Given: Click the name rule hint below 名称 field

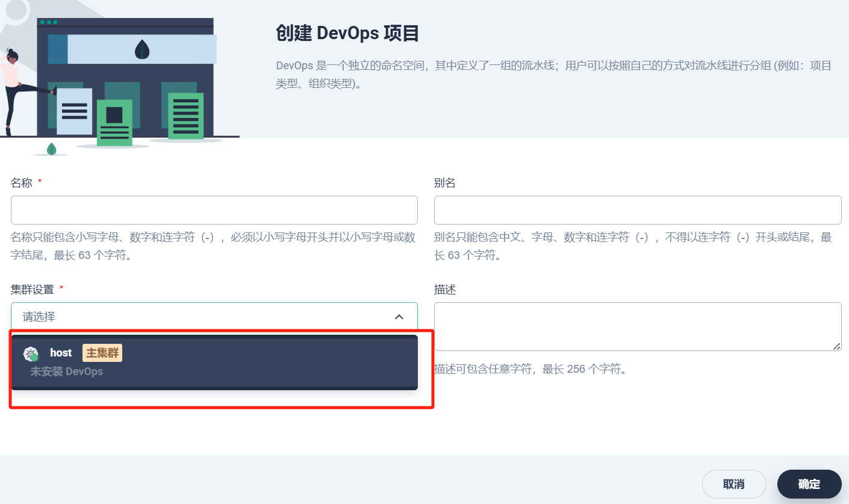Looking at the screenshot, I should (x=213, y=246).
